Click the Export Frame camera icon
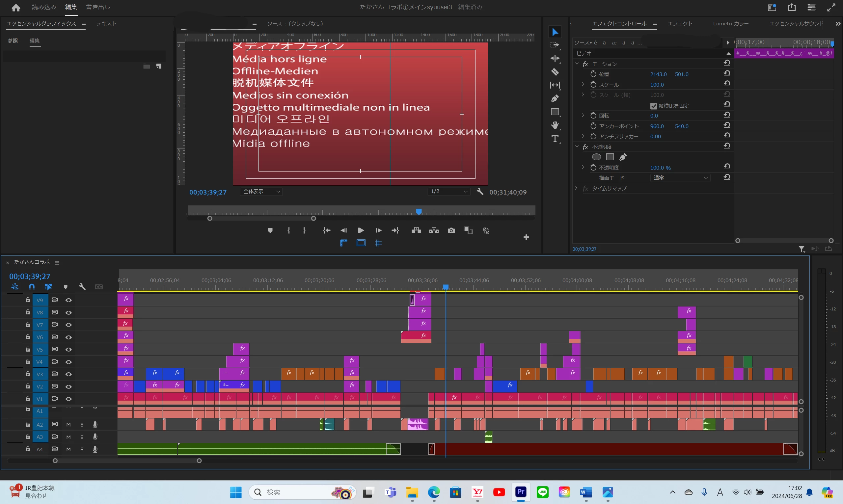This screenshot has width=843, height=504. click(x=451, y=231)
